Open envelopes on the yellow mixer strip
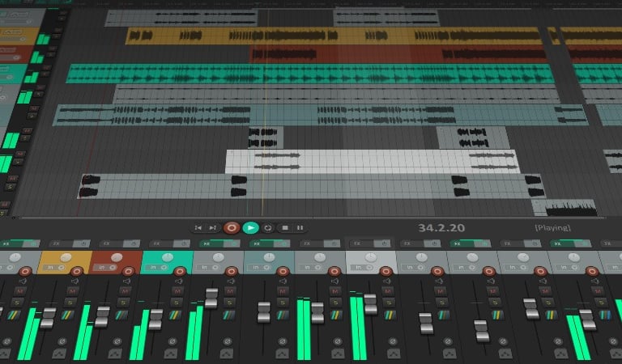622x364 pixels. (59, 353)
